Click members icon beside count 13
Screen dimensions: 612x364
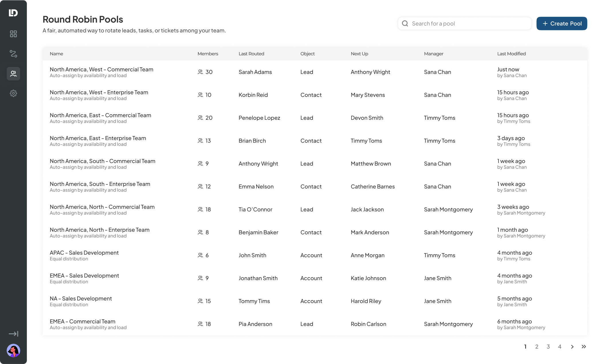point(200,141)
